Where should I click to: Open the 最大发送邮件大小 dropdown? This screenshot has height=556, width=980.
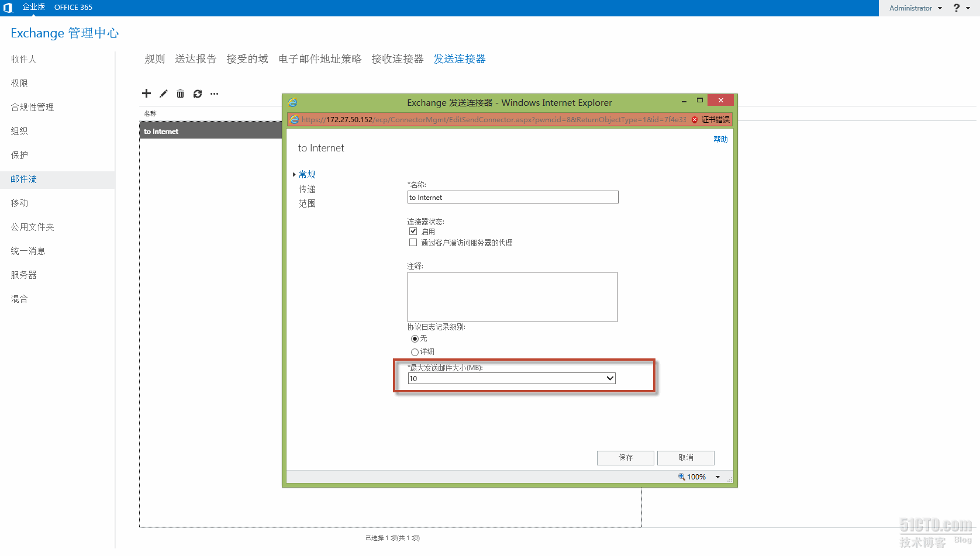click(x=512, y=378)
